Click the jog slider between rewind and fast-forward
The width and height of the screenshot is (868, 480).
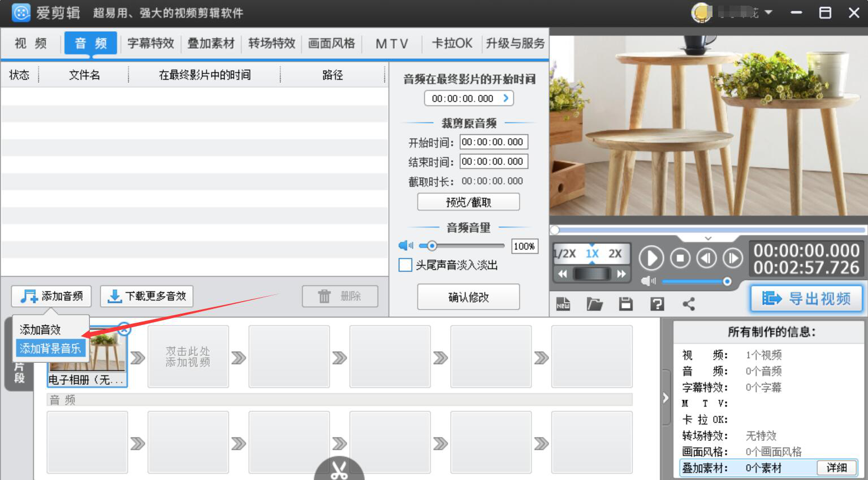[x=592, y=274]
